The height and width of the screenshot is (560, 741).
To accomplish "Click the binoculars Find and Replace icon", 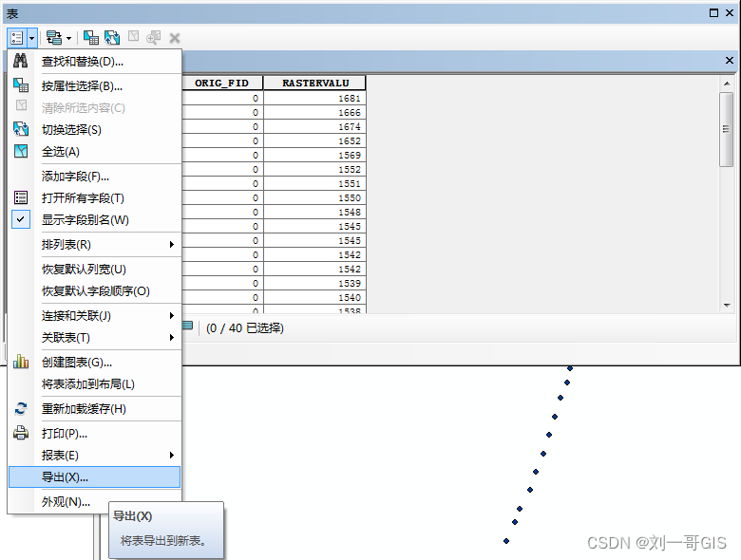I will tap(20, 61).
